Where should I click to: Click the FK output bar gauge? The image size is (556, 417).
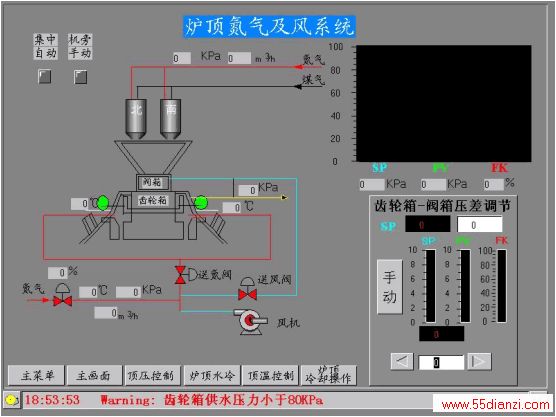point(502,286)
